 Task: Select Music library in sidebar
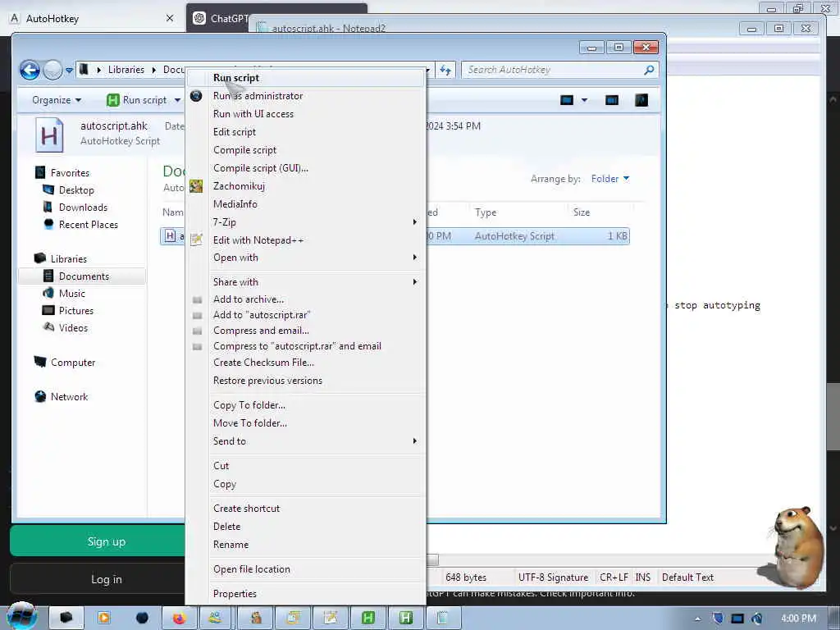point(72,293)
